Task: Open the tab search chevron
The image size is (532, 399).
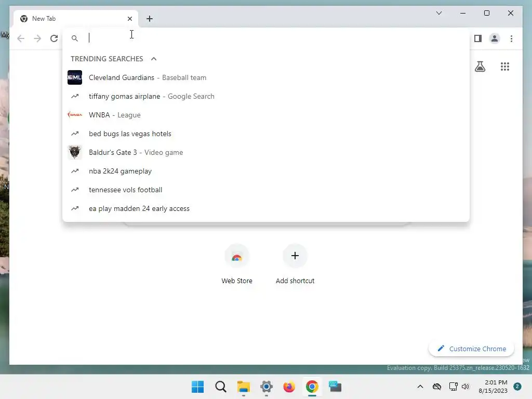Action: [x=438, y=13]
